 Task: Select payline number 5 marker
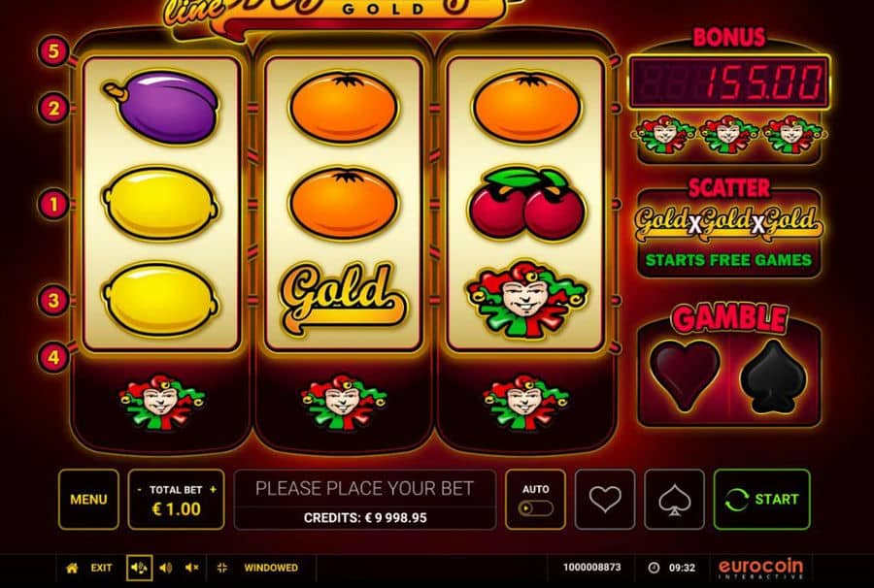click(53, 51)
